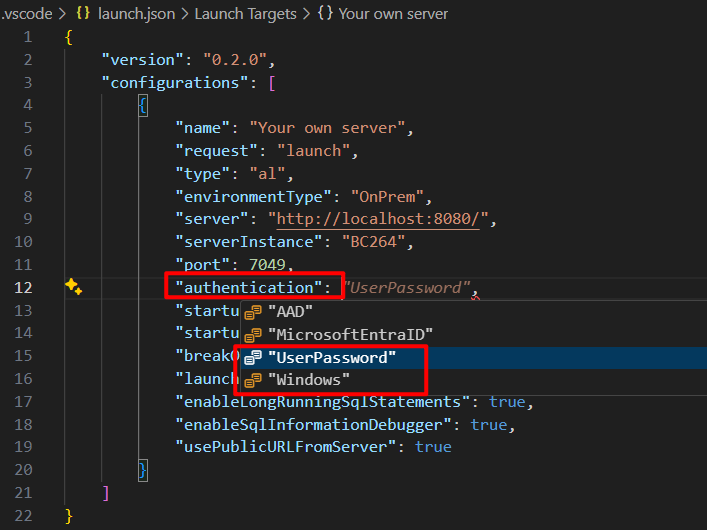Image resolution: width=707 pixels, height=530 pixels.
Task: Open the .vscode breadcrumb folder
Action: point(26,14)
